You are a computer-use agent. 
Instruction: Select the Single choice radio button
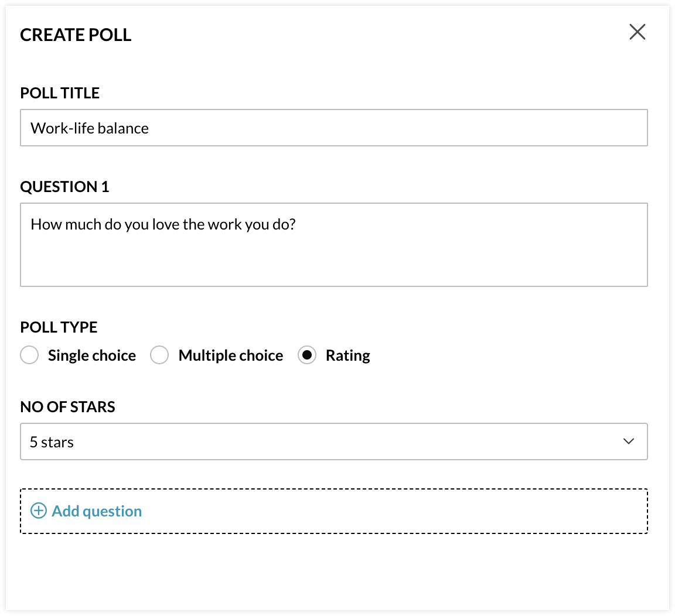pyautogui.click(x=29, y=355)
